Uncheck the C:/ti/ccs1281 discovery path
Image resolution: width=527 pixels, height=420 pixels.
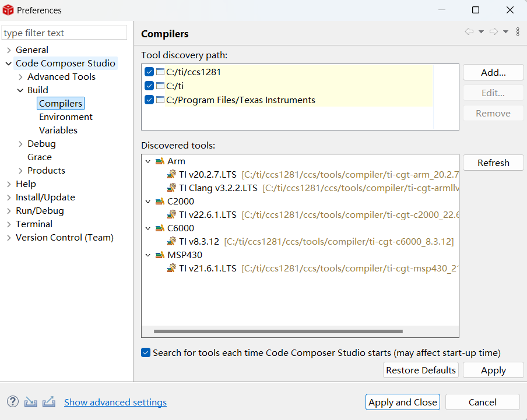[149, 72]
